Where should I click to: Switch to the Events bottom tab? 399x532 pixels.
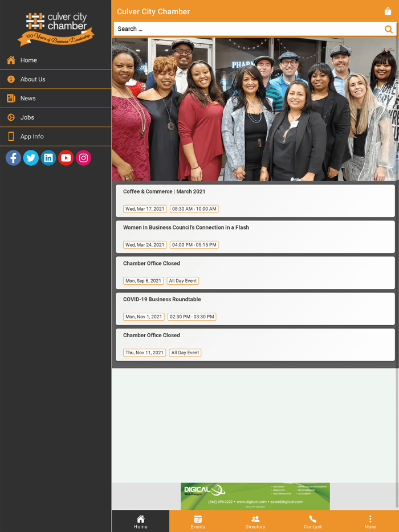click(x=198, y=522)
